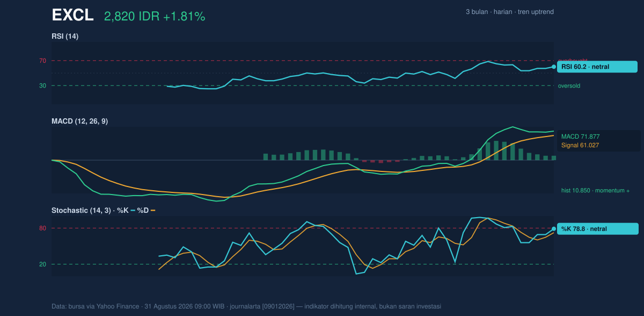
Task: Select the RSI (14) panel title
Action: 65,36
